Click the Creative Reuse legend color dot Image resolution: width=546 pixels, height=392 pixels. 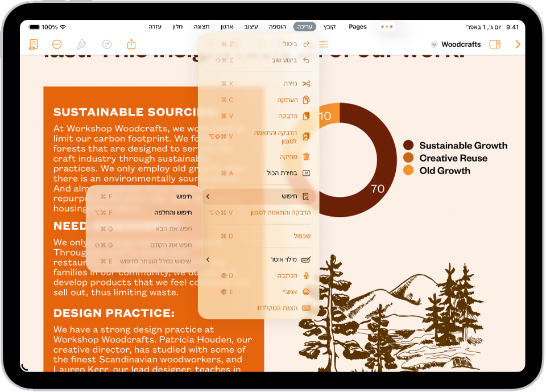point(408,158)
